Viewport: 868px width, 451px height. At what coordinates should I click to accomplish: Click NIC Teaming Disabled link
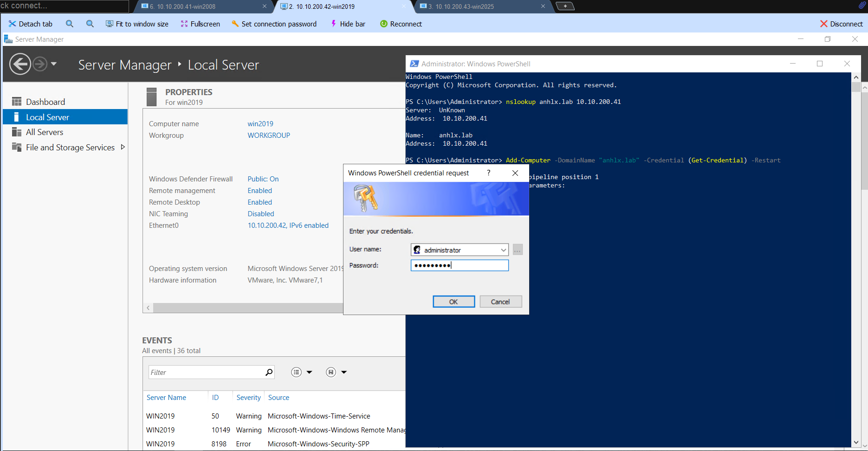(x=261, y=214)
